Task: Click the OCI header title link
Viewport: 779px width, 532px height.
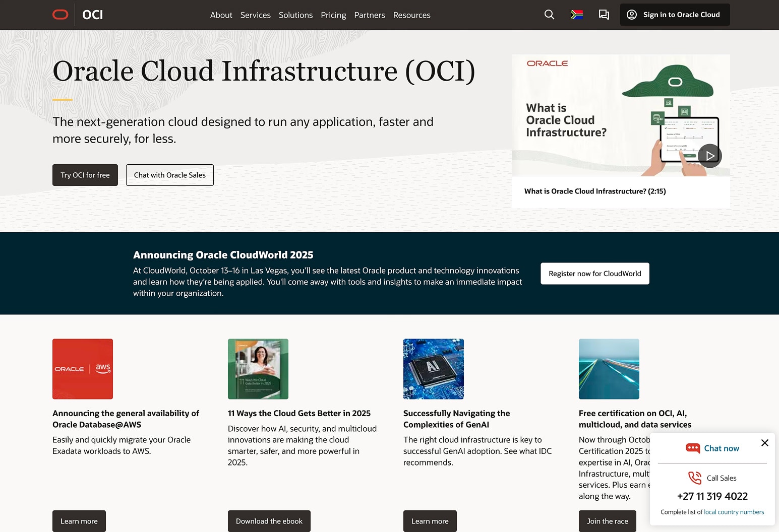Action: [92, 15]
